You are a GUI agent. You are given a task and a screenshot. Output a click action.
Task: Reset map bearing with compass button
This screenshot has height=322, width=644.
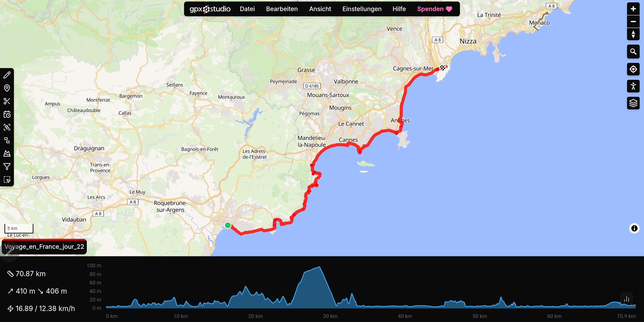tap(633, 34)
